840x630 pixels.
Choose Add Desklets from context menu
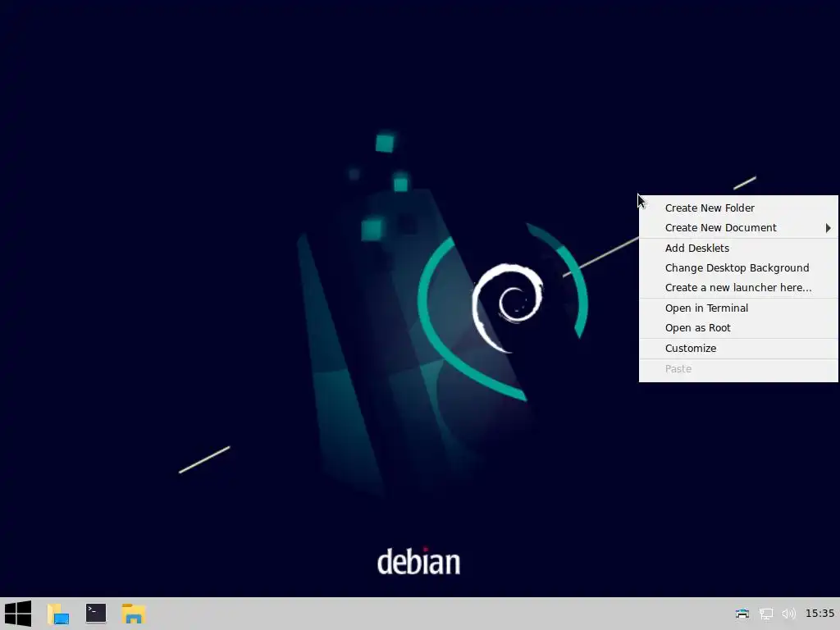pos(738,248)
